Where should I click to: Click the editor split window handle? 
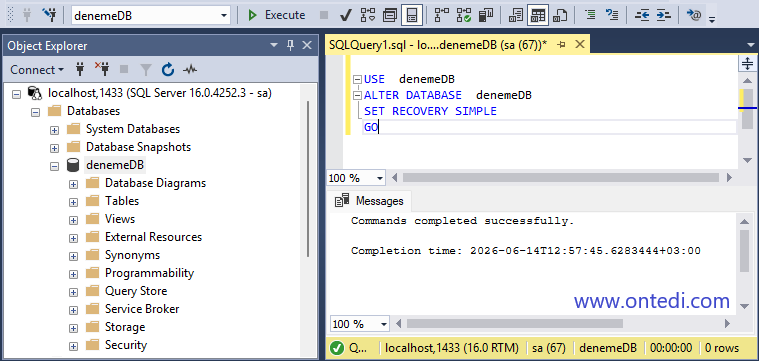(x=747, y=63)
